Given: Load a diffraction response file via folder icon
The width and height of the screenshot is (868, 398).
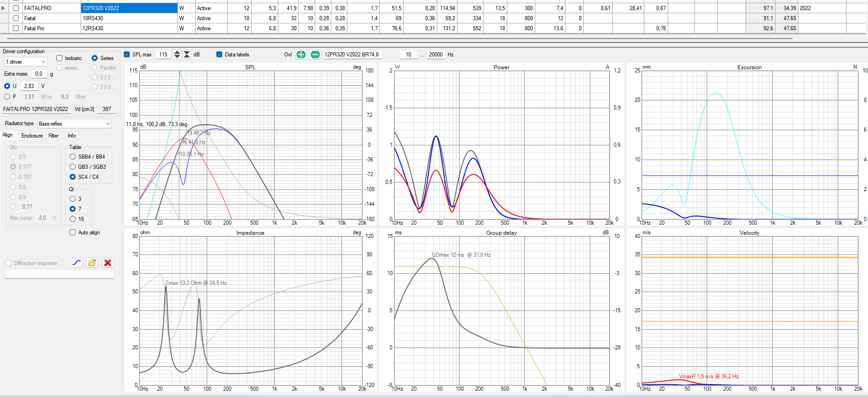Looking at the screenshot, I should point(92,263).
